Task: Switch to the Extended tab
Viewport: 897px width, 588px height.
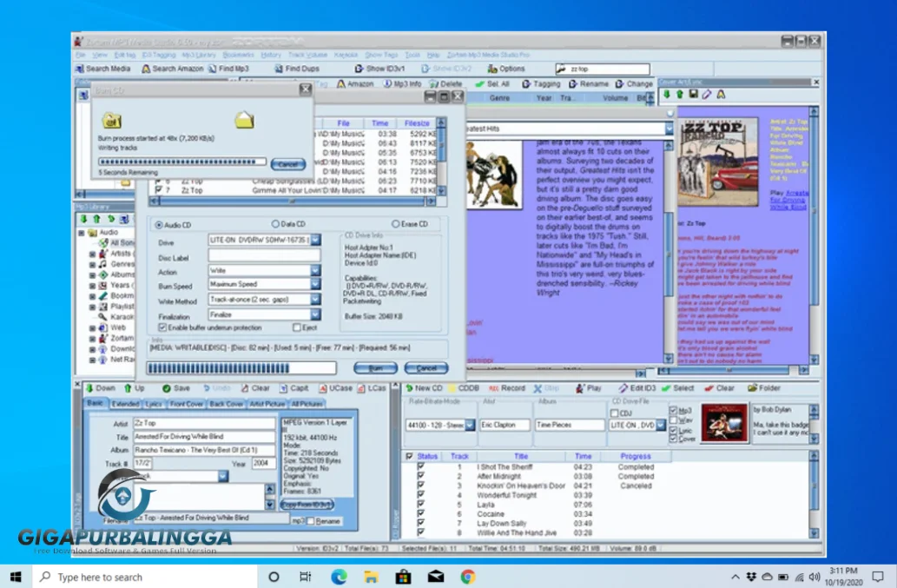Action: point(125,404)
